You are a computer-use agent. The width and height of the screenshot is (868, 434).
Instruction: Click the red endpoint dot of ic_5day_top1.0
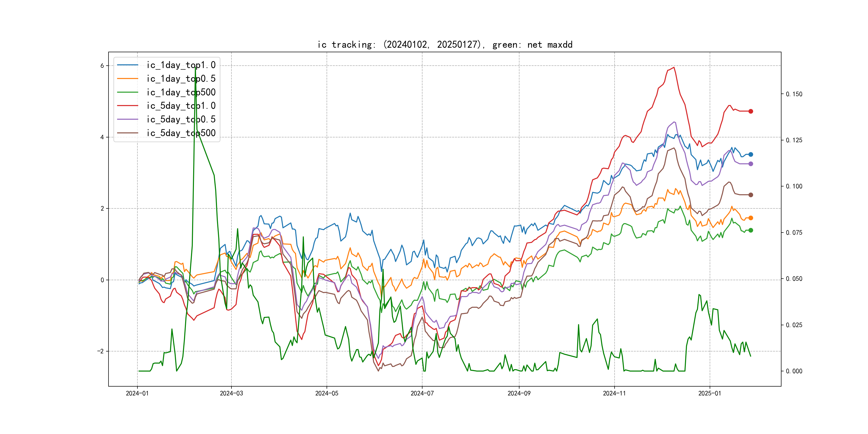pos(750,111)
